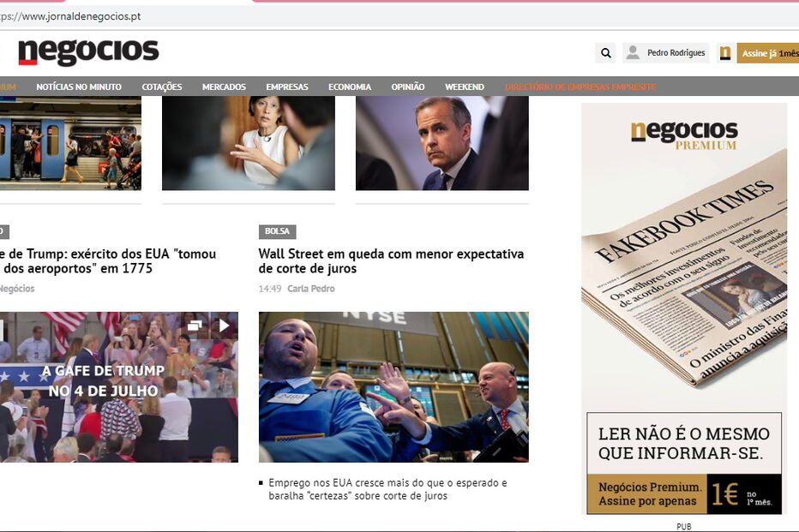Open the COTAÇÕES menu item
The image size is (799, 532).
click(x=162, y=86)
